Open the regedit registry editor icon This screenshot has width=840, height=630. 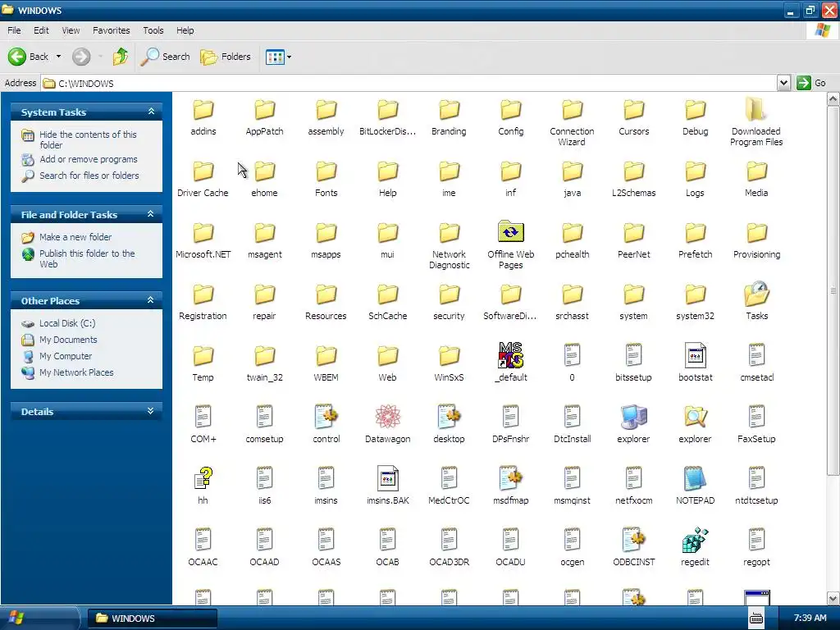click(695, 541)
